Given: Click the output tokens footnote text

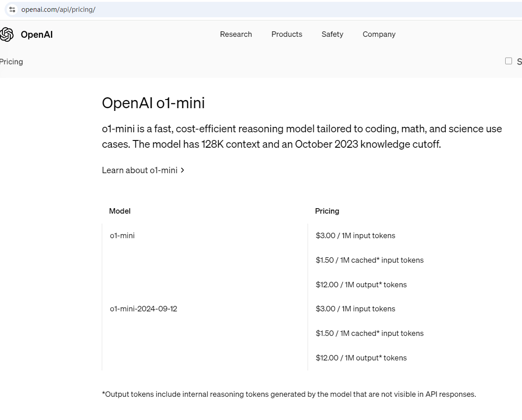Looking at the screenshot, I should 289,395.
